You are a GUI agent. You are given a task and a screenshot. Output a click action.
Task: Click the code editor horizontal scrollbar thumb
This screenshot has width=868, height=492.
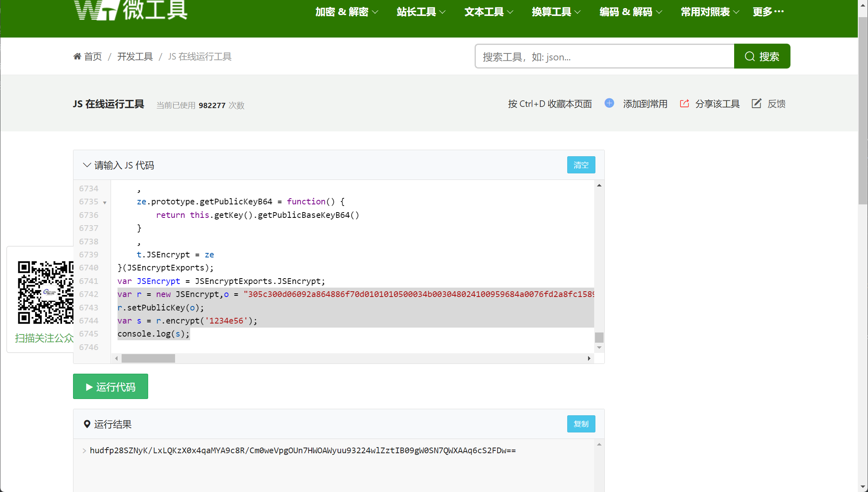[148, 358]
